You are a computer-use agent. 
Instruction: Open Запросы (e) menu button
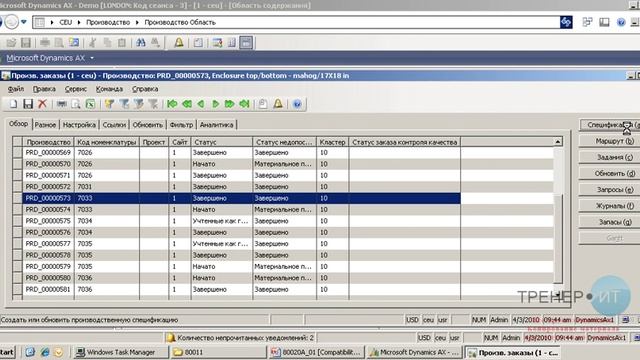pos(609,189)
